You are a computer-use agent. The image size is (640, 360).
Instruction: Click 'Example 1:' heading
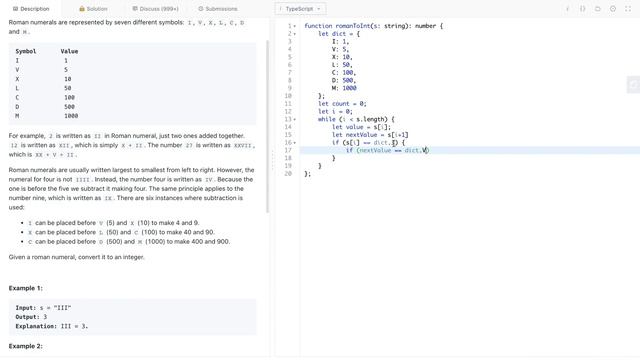click(26, 288)
